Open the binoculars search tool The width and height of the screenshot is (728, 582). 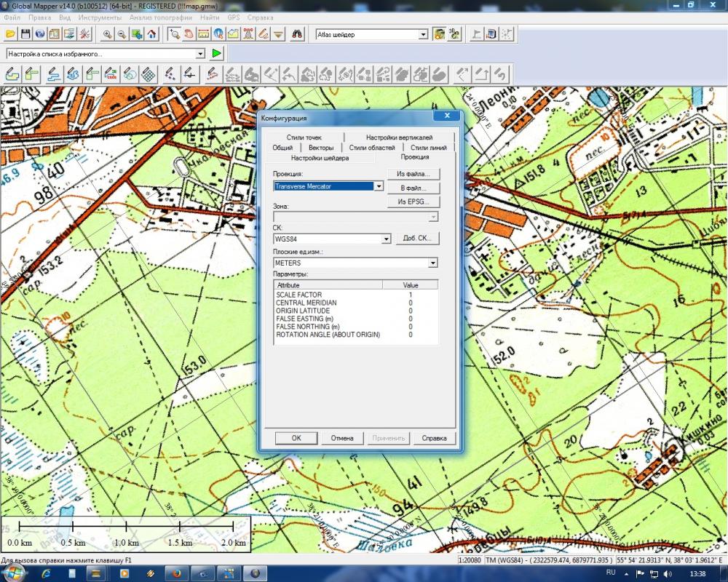coord(297,34)
